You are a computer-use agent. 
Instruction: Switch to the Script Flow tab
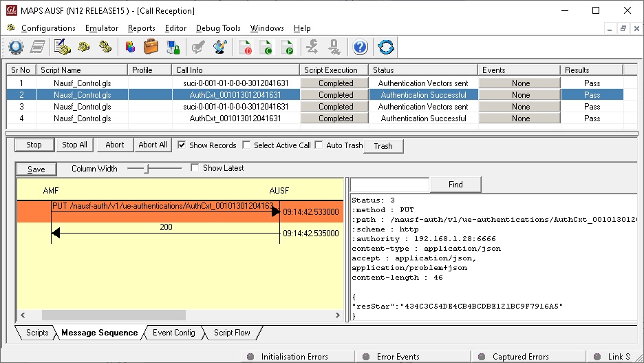pyautogui.click(x=232, y=333)
